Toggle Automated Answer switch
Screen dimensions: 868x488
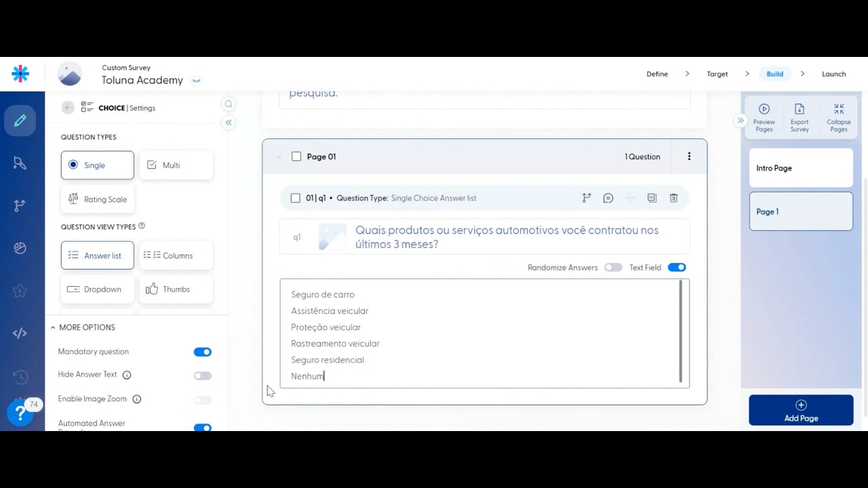click(x=202, y=428)
